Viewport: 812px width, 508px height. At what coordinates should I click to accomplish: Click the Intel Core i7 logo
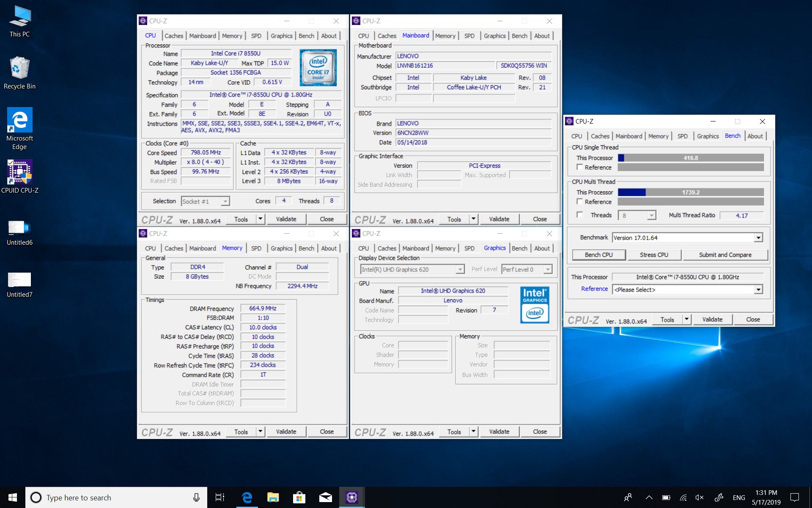(318, 68)
